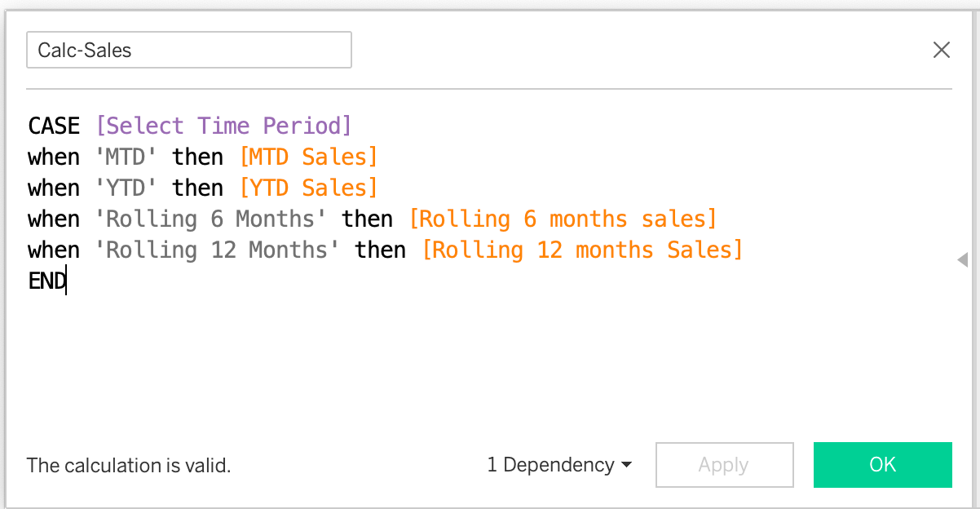Select the [Rolling 6 months sales] field reference

coord(563,218)
